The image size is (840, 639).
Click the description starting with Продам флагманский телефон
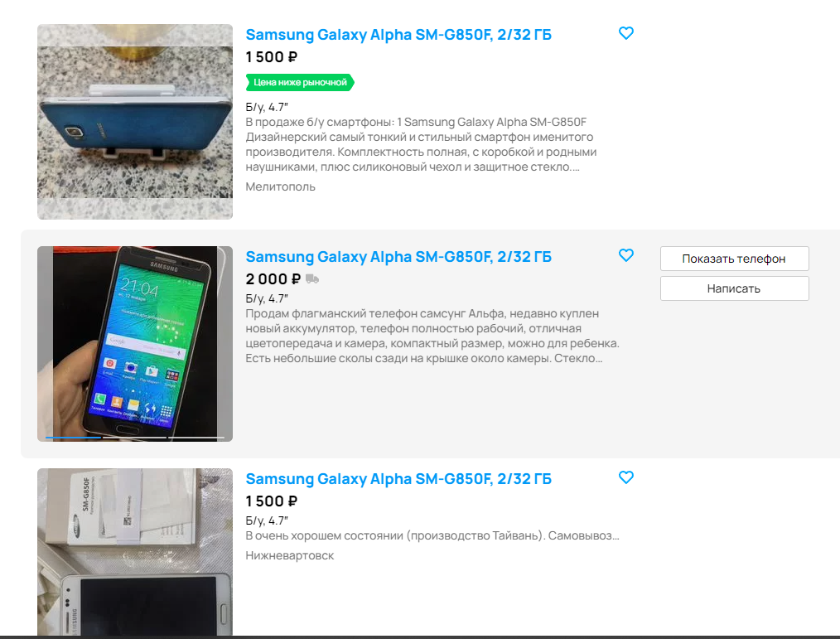pos(432,336)
